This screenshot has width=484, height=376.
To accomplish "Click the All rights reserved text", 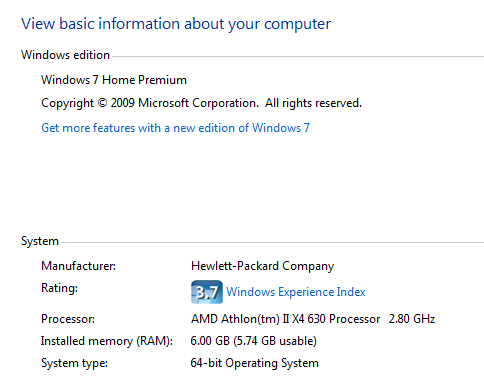I will coord(313,103).
